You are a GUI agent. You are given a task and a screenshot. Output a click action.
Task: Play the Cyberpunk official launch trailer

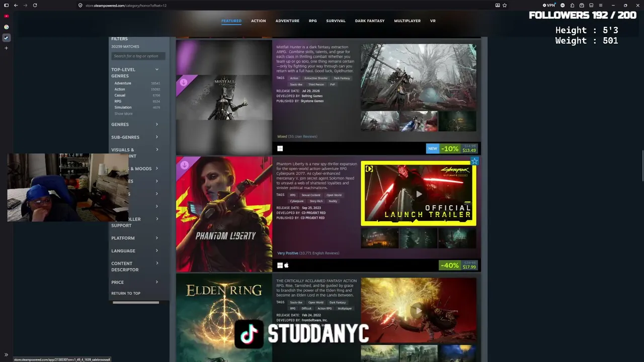pos(419,194)
